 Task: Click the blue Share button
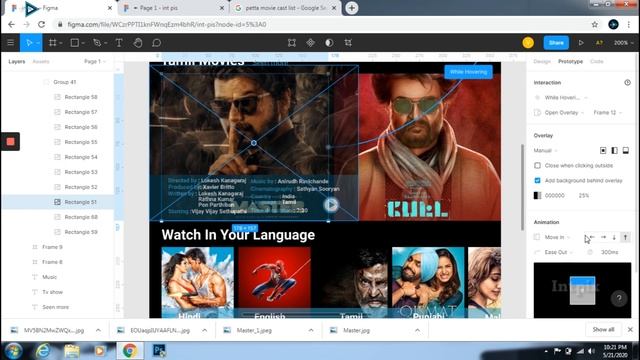point(556,43)
